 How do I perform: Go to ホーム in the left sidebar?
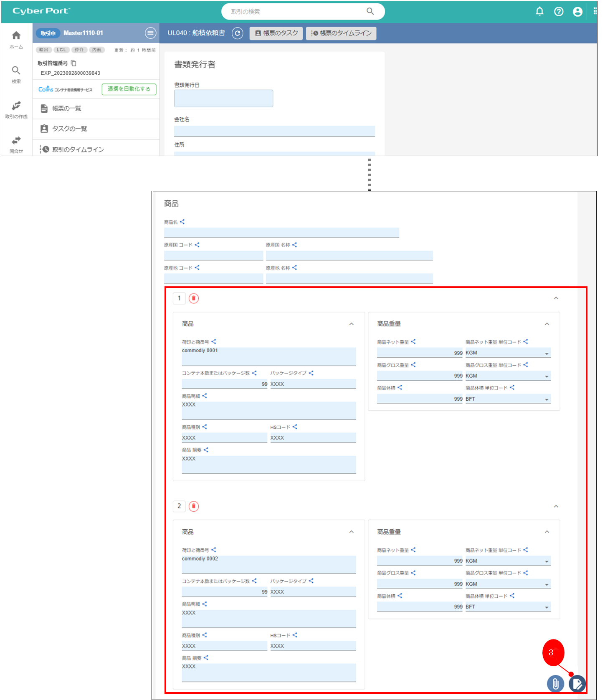click(16, 40)
